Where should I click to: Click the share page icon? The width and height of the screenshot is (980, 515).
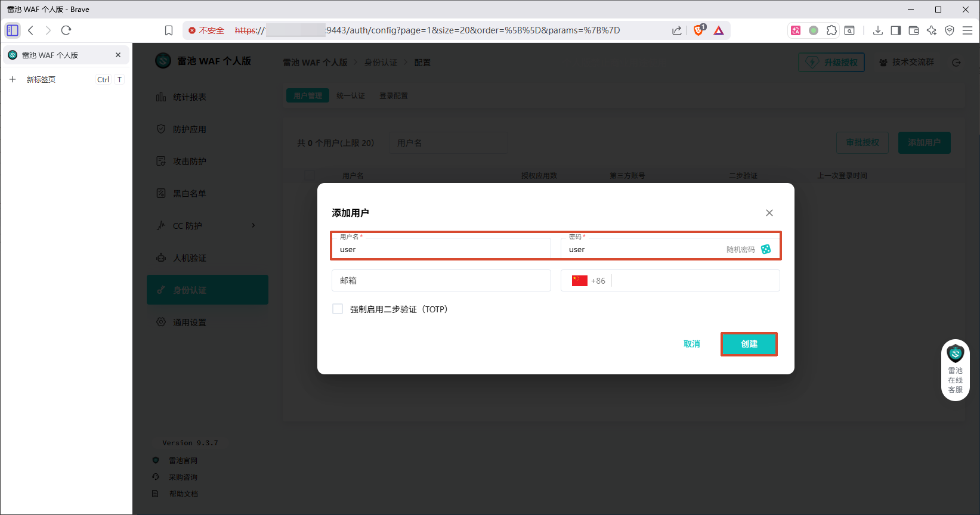pos(676,30)
